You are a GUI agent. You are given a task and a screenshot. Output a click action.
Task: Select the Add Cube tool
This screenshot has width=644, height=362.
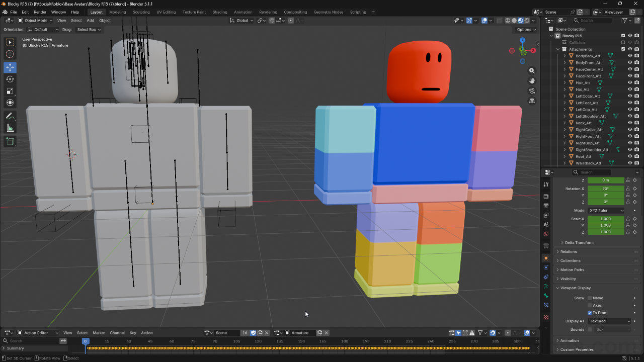pyautogui.click(x=10, y=141)
